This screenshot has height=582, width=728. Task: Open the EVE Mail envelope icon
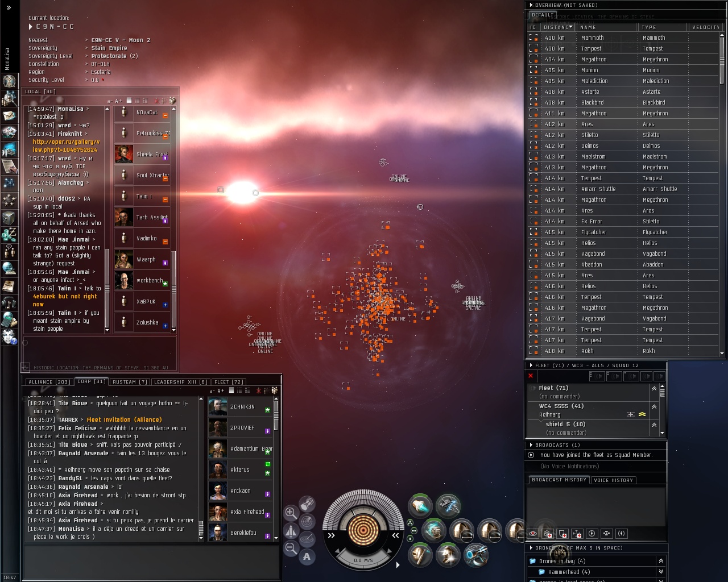[9, 115]
